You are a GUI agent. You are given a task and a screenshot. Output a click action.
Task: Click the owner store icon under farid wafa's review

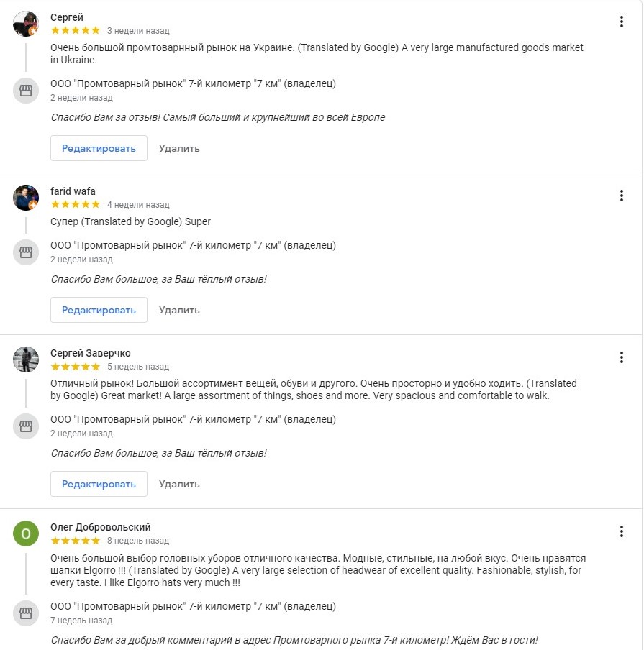point(26,252)
